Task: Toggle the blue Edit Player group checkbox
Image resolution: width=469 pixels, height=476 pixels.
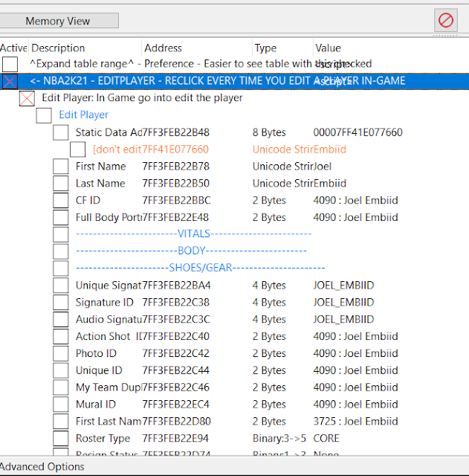Action: (x=44, y=115)
